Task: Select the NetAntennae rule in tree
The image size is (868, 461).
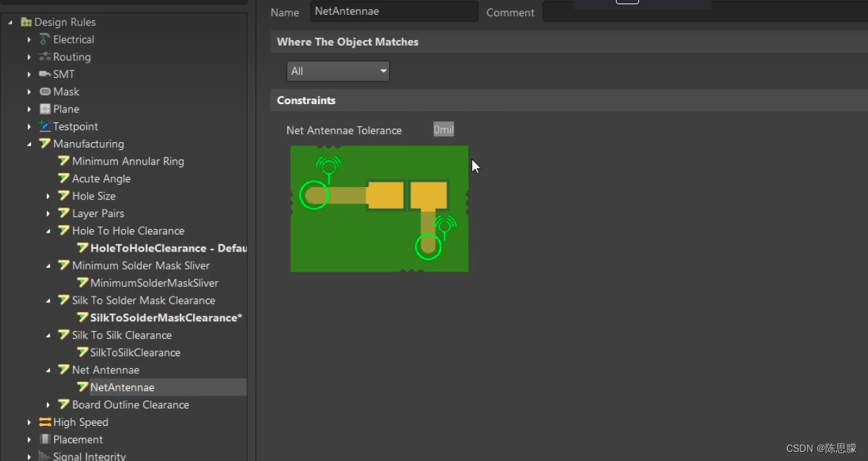Action: click(x=122, y=387)
